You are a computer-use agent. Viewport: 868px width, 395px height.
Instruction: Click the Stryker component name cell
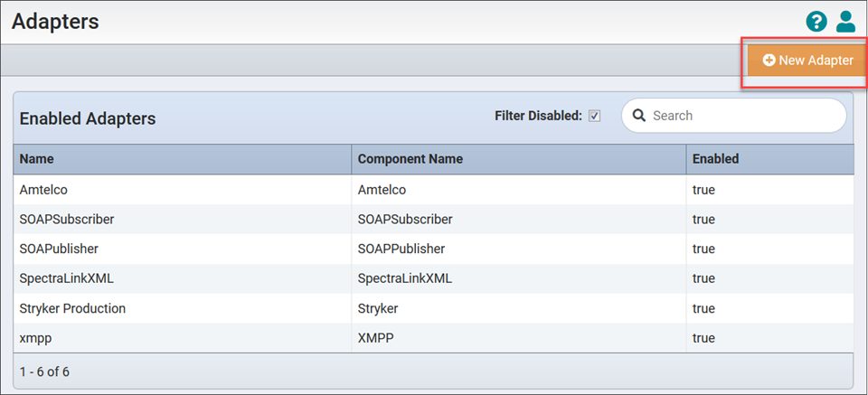[379, 308]
